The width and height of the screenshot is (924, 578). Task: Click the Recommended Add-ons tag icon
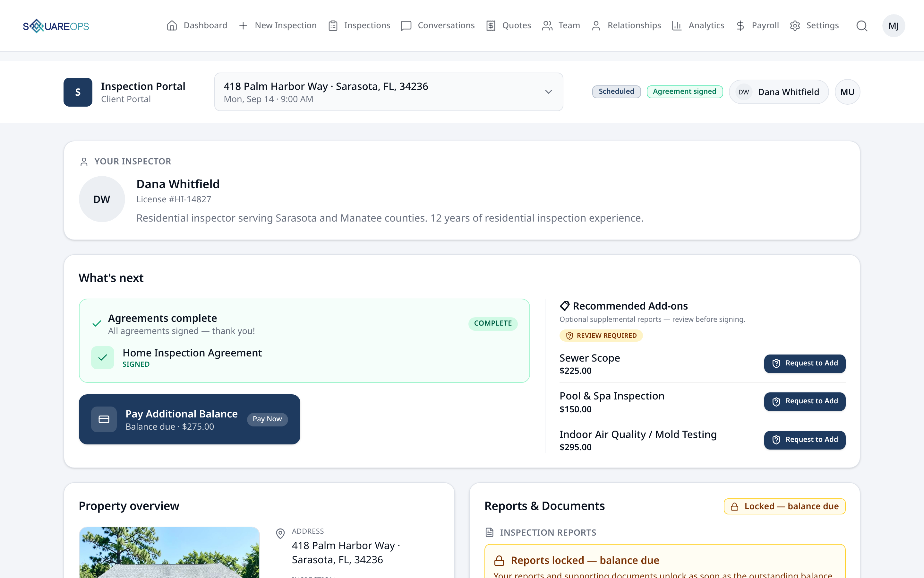tap(565, 306)
